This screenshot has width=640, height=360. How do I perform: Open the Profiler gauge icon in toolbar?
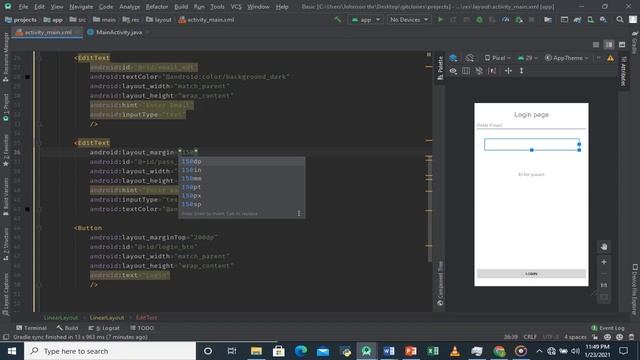(x=506, y=20)
